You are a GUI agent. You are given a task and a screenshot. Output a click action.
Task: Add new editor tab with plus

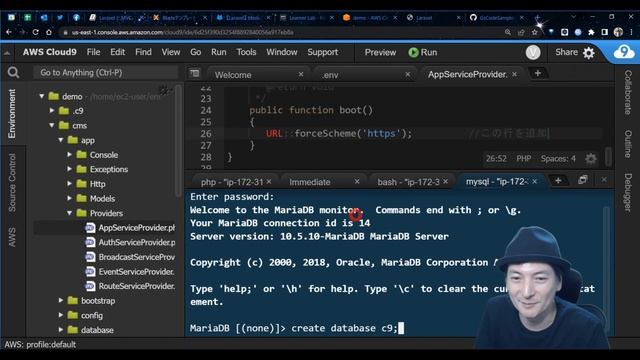click(x=538, y=73)
